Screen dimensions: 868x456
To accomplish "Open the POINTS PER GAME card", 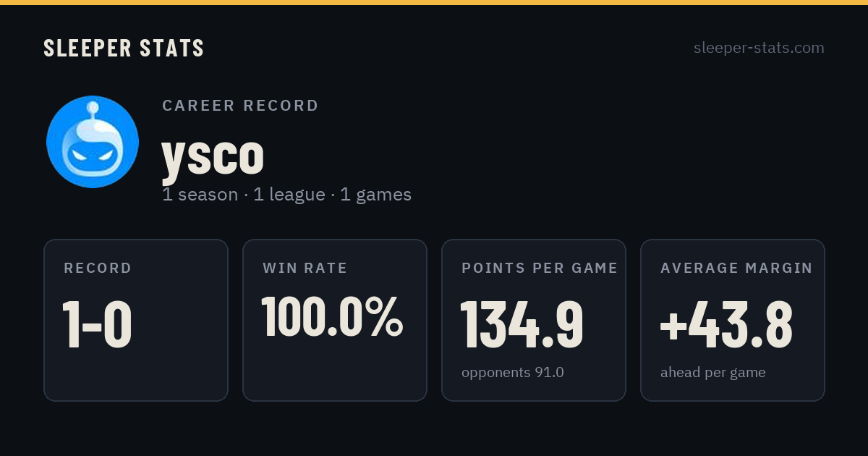I will click(x=534, y=320).
